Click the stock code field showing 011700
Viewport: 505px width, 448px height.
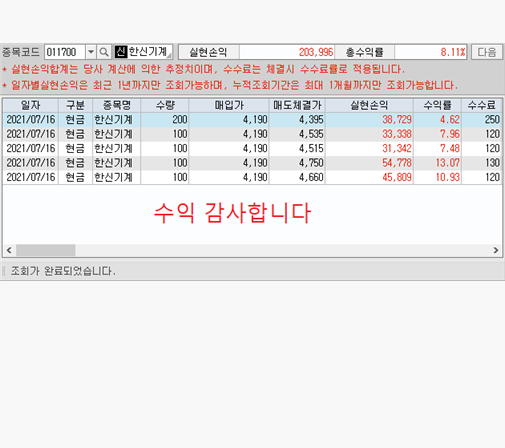65,52
